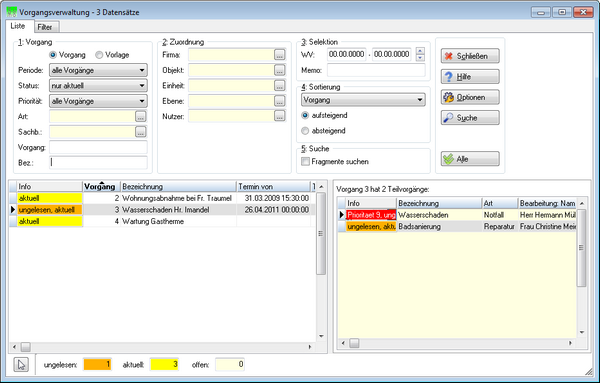Open the Objekt lookup ellipsis button
This screenshot has height=383, width=600.
click(x=280, y=70)
